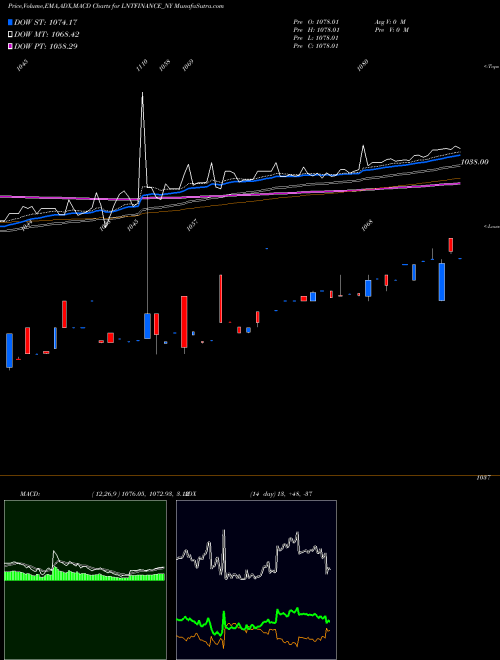Click the 'Pre O: 1078.01' value

coord(316,22)
